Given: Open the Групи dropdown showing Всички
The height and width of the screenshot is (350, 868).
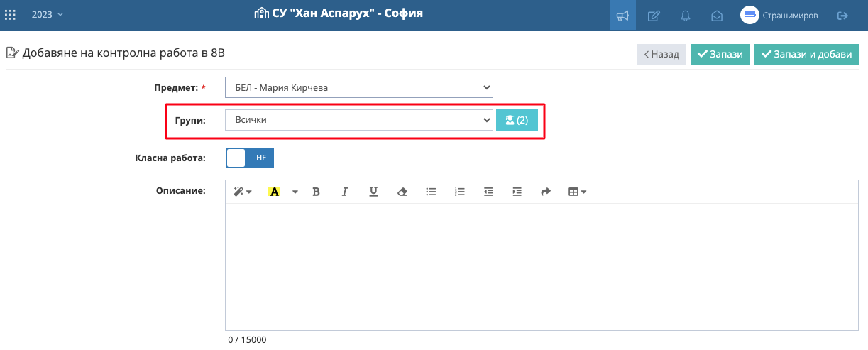Looking at the screenshot, I should (359, 120).
